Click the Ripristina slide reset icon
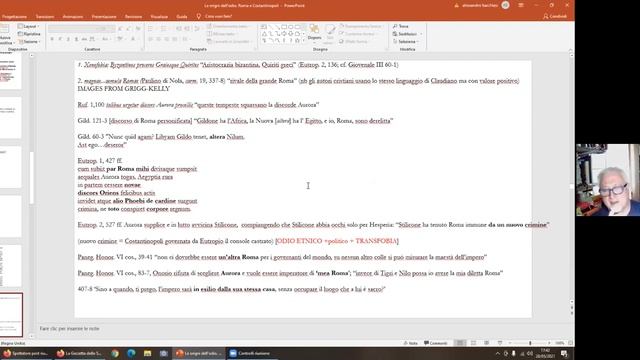The height and width of the screenshot is (360, 640). [x=29, y=34]
